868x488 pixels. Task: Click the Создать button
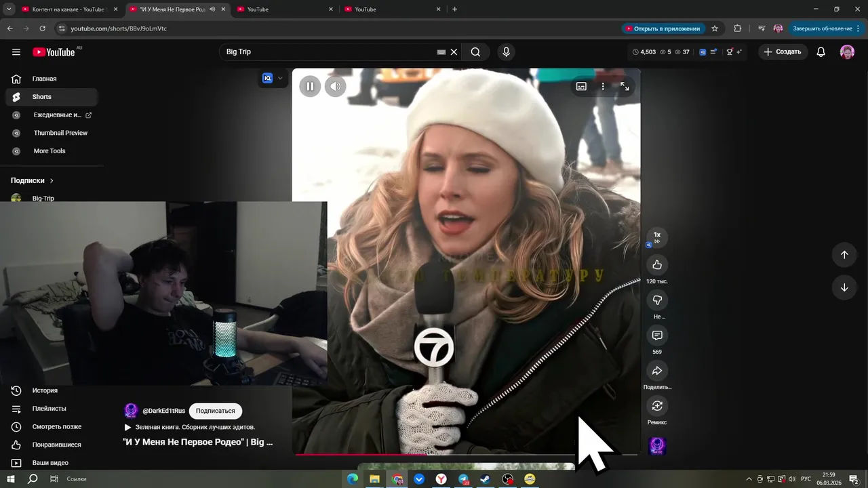click(783, 52)
